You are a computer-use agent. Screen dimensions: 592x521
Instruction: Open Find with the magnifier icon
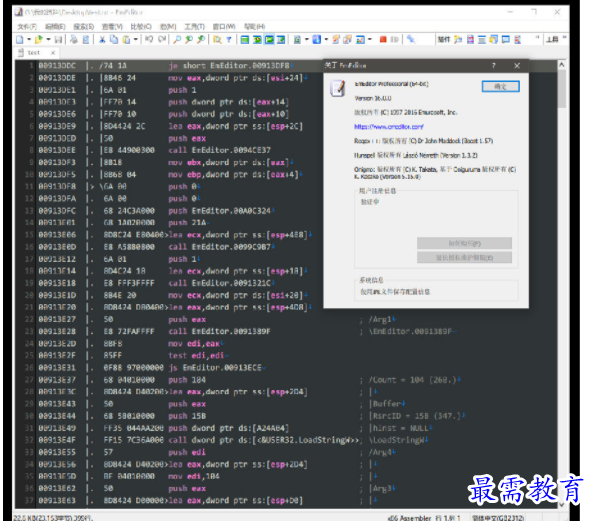pyautogui.click(x=177, y=39)
